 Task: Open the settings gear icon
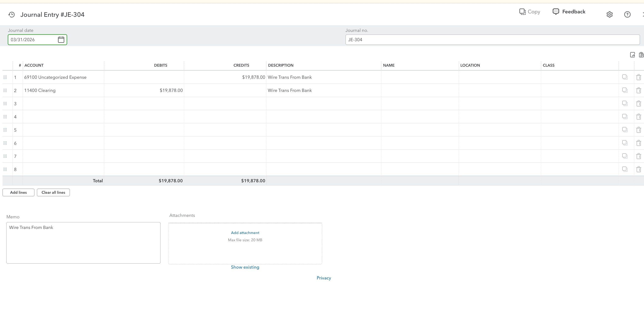click(609, 14)
